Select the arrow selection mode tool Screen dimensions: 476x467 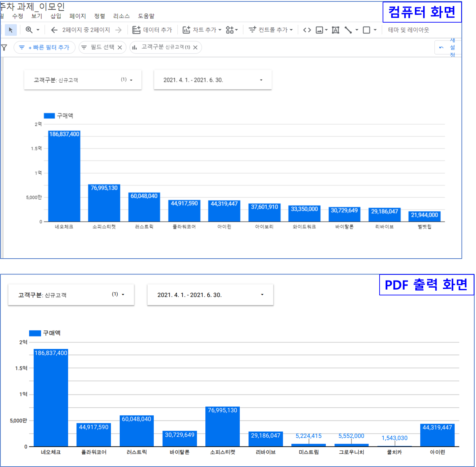[11, 30]
